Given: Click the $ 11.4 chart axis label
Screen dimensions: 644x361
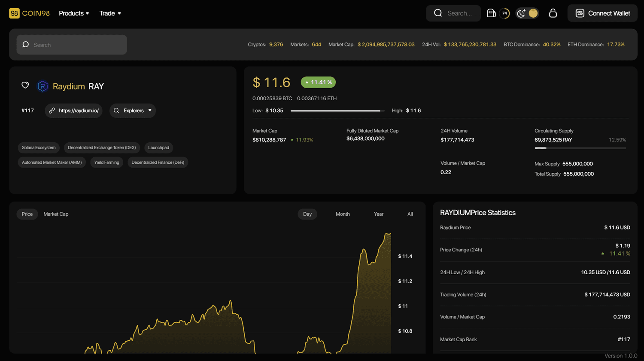Looking at the screenshot, I should 405,256.
